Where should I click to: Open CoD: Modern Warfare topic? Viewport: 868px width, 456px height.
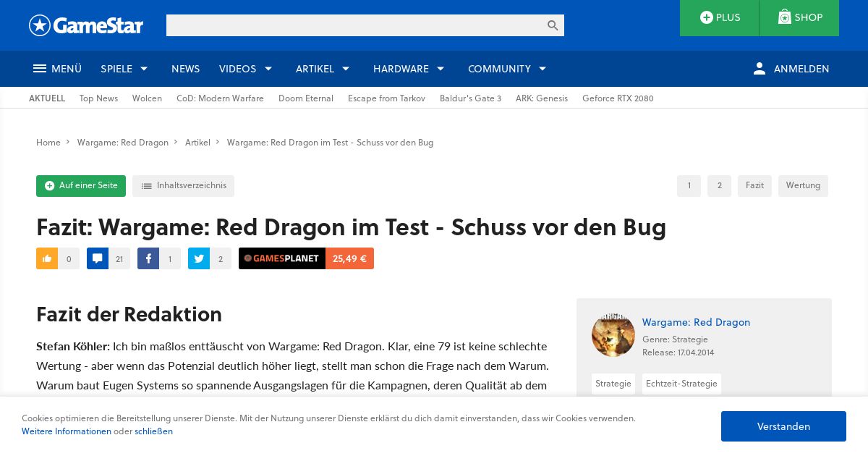220,98
